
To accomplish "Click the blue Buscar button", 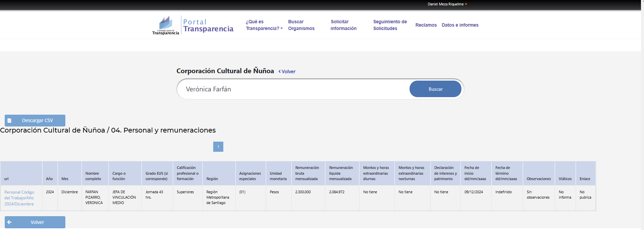I will [x=435, y=89].
